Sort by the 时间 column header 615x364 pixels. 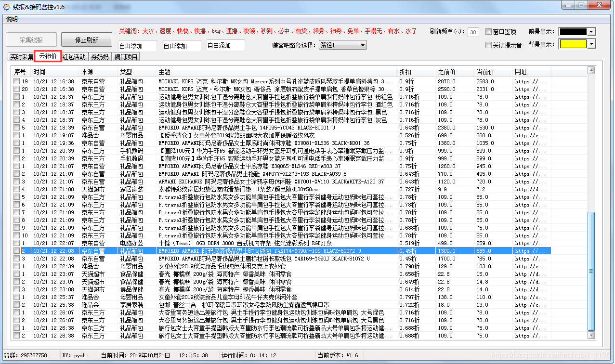pyautogui.click(x=56, y=72)
